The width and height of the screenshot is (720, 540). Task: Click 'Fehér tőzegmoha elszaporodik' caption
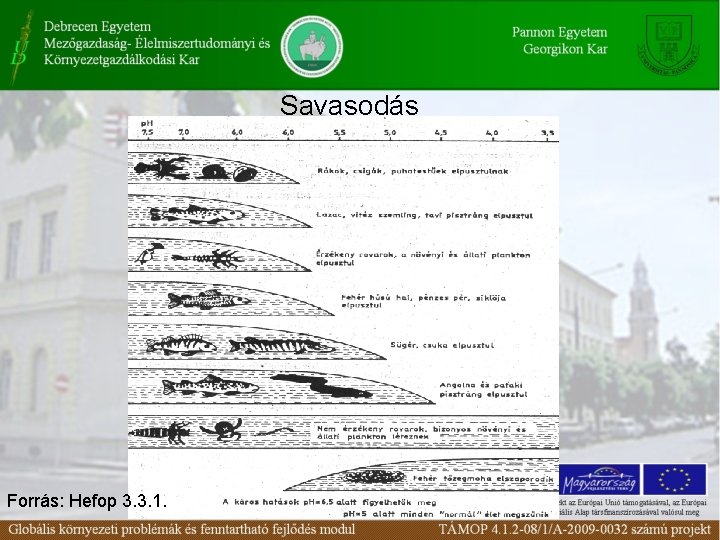[x=484, y=478]
